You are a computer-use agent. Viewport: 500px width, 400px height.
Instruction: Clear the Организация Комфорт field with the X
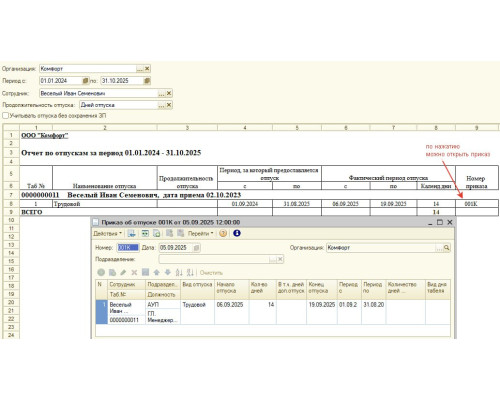point(147,69)
